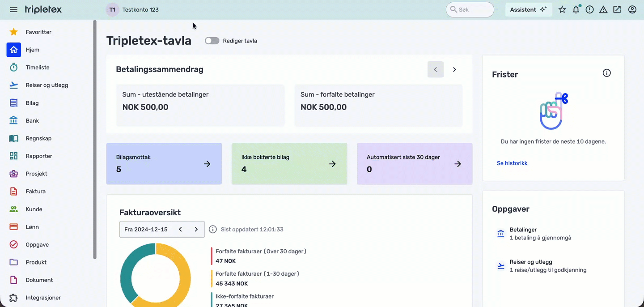
Task: Open the user profile icon
Action: coord(632,9)
